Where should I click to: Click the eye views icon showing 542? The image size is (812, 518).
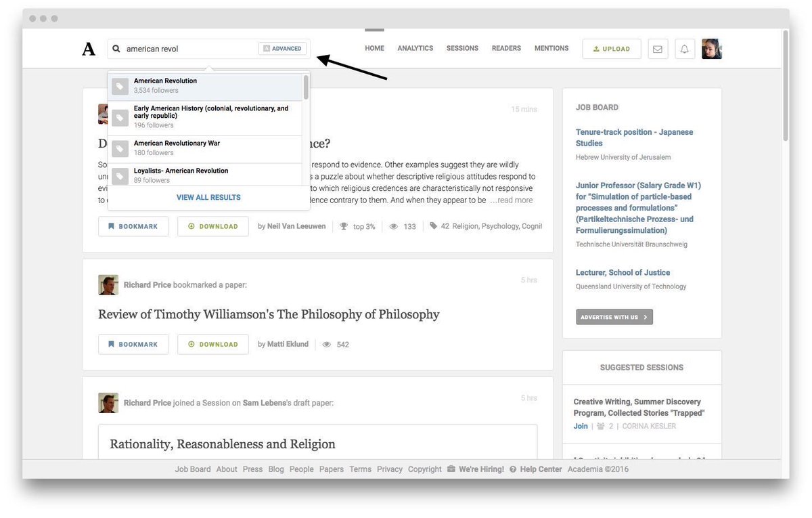[327, 344]
